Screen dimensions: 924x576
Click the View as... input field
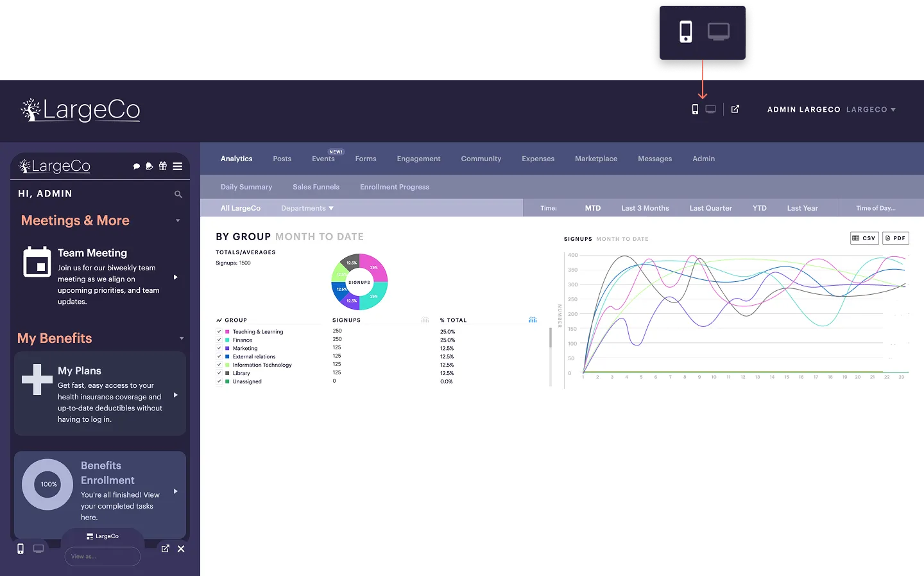(103, 556)
